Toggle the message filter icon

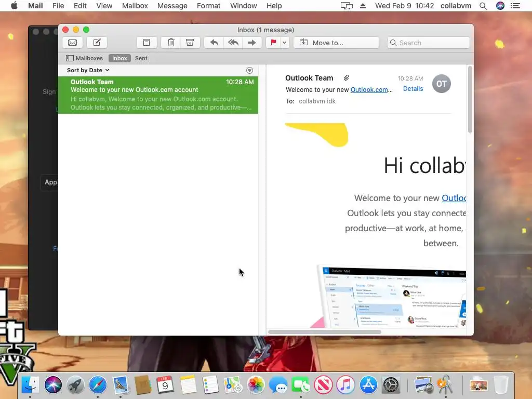click(x=249, y=70)
